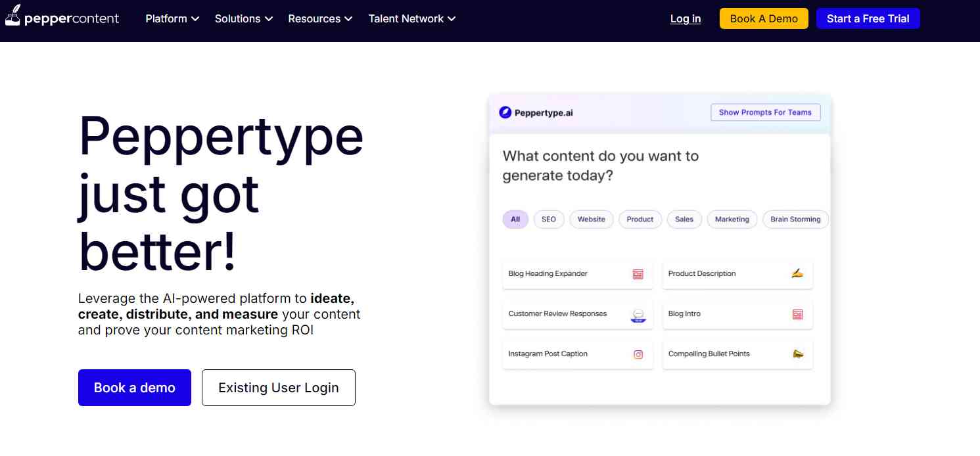
Task: Click the Blog Intro icon
Action: (797, 314)
